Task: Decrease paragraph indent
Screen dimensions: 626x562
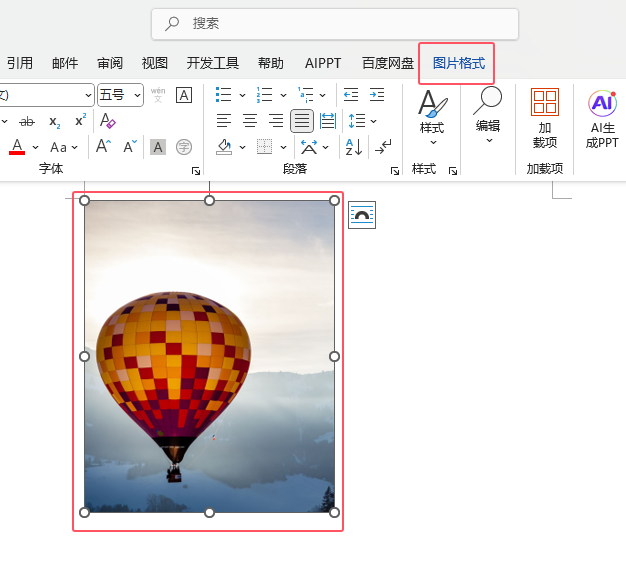Action: (351, 95)
